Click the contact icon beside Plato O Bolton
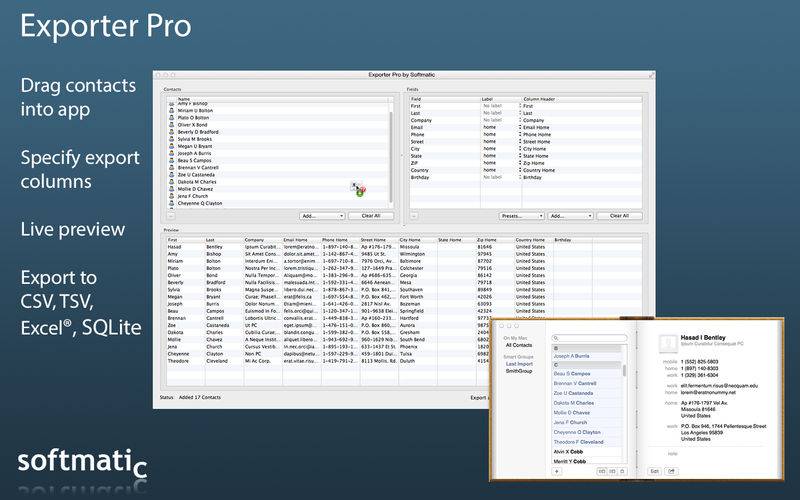The width and height of the screenshot is (800, 500). (x=171, y=117)
